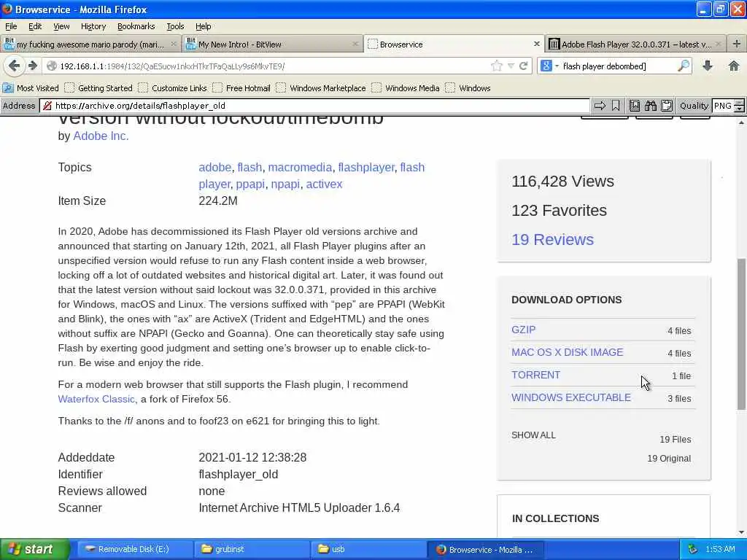Open Windows Media bookmark
The width and height of the screenshot is (747, 560).
(x=406, y=88)
